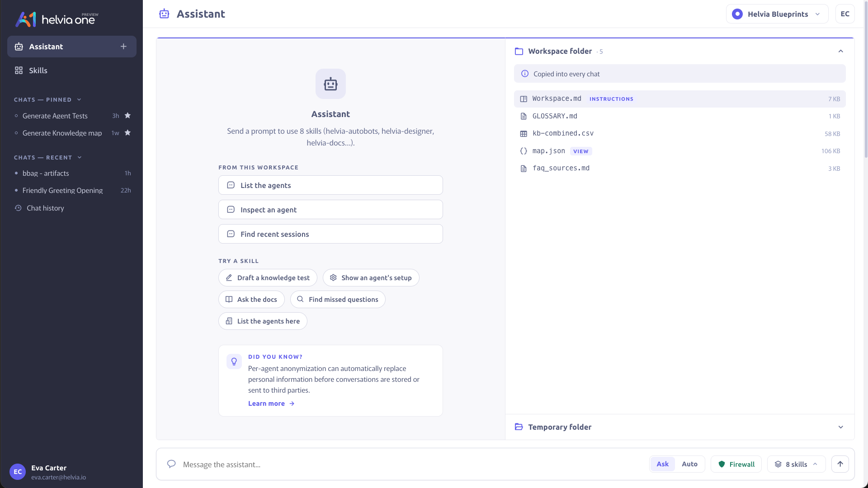The image size is (868, 488).
Task: Click the info icon beside Copied into every chat
Action: [525, 74]
